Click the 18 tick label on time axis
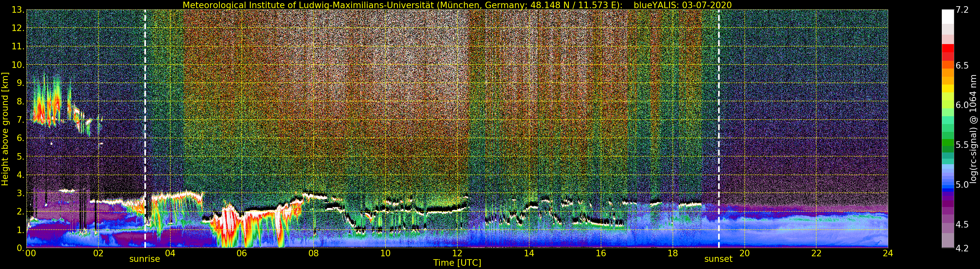Viewport: 980px width, 269px height. (672, 253)
